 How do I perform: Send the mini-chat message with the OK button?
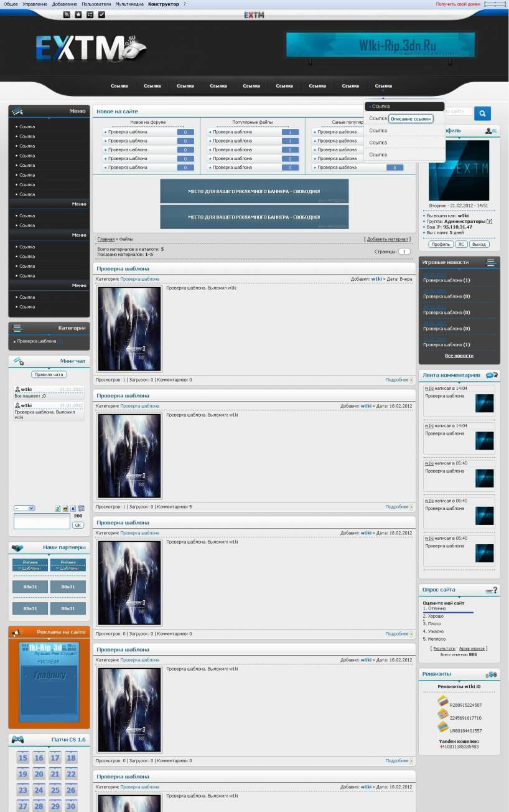click(78, 525)
